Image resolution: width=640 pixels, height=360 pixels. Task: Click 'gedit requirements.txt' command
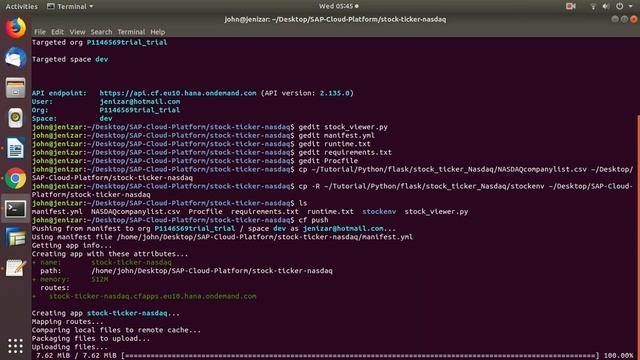point(345,152)
